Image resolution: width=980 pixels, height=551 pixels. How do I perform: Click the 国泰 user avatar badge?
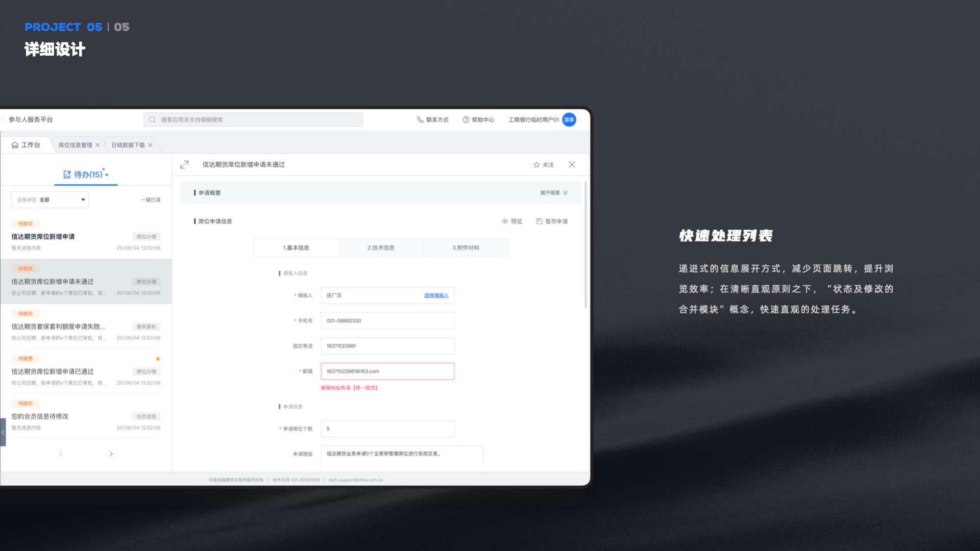click(569, 120)
